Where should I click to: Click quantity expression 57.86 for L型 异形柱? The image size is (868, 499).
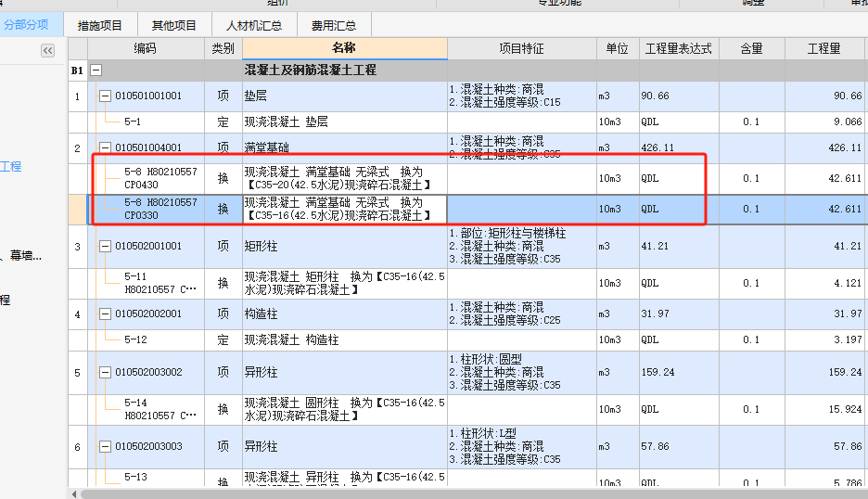[679, 446]
